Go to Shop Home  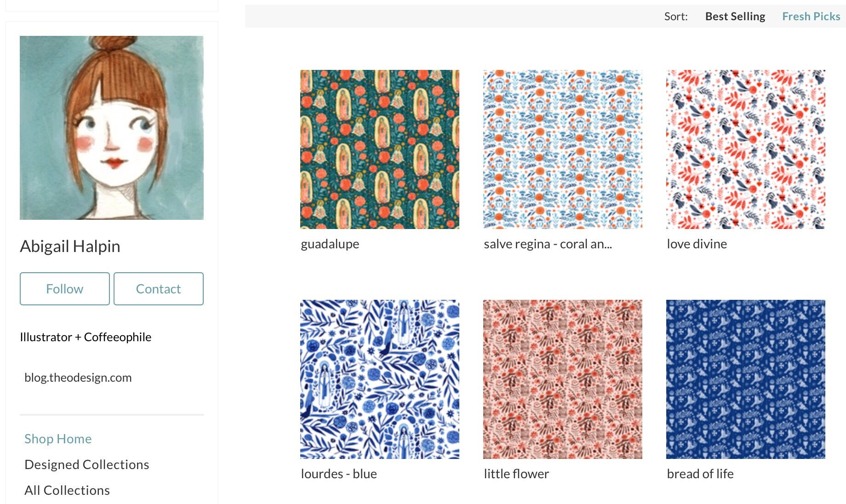(58, 439)
